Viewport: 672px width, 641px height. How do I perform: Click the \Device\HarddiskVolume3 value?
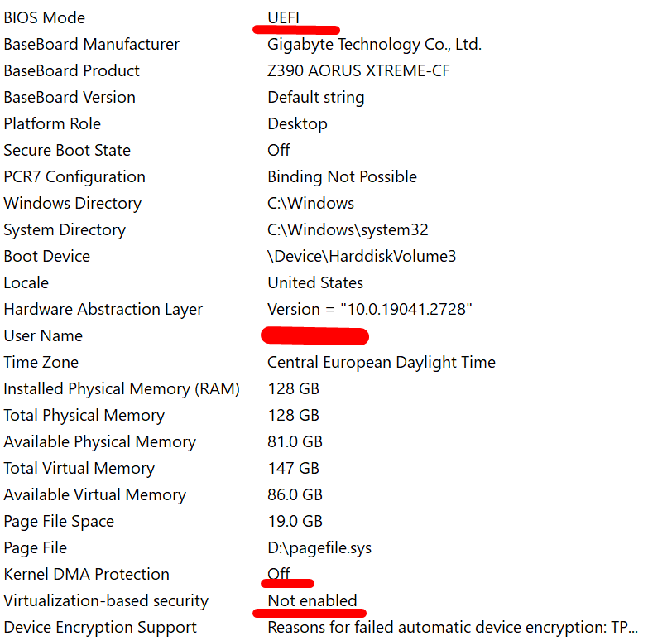click(x=362, y=256)
